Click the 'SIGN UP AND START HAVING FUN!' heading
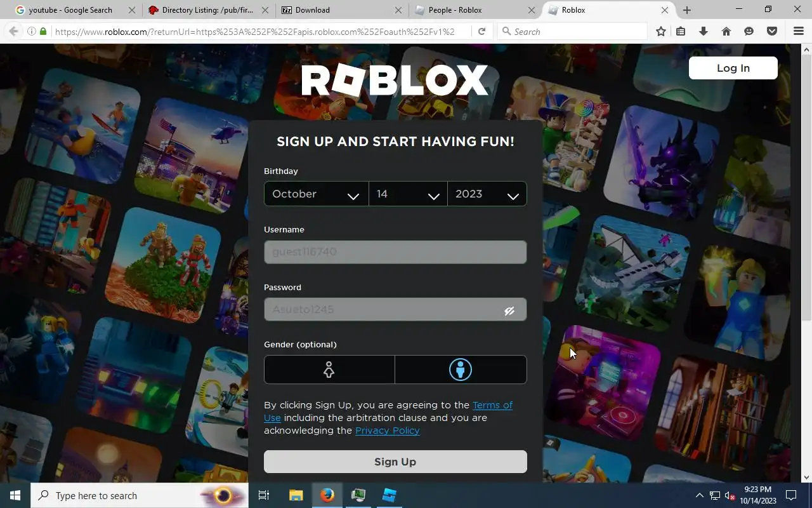The height and width of the screenshot is (508, 812). click(x=395, y=142)
